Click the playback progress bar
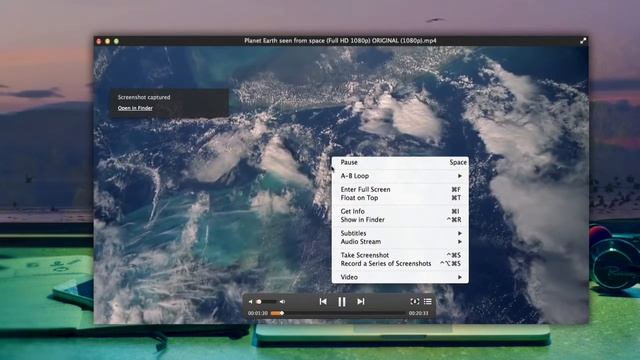640x360 pixels. pos(338,313)
